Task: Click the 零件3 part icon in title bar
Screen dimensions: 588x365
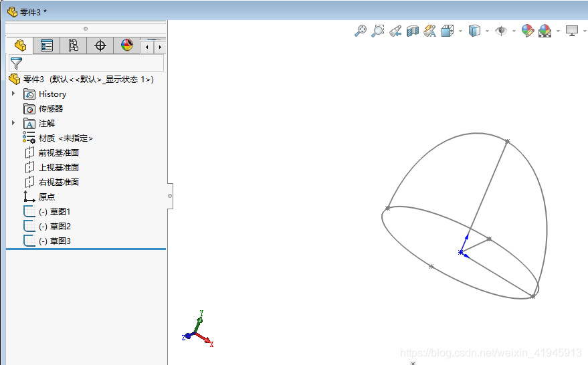Action: 12,12
